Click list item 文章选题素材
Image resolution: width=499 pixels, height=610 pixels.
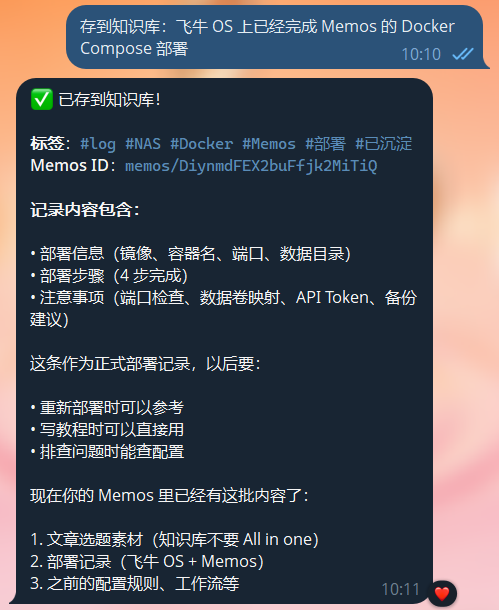click(x=174, y=540)
